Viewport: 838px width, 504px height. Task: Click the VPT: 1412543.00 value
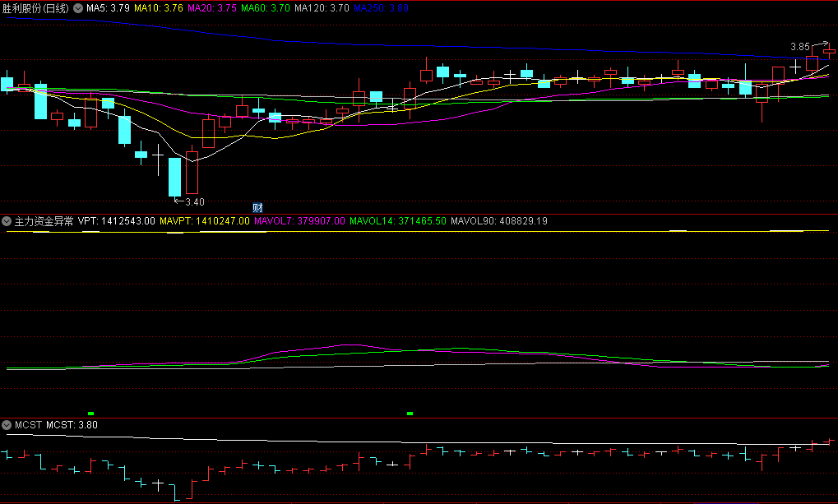click(117, 221)
